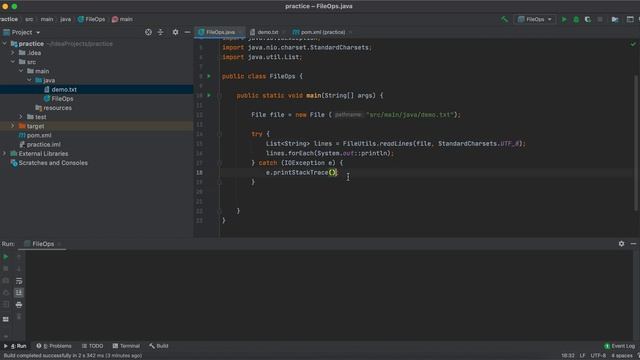Click the UTF-8 encoding in status bar

[598, 356]
